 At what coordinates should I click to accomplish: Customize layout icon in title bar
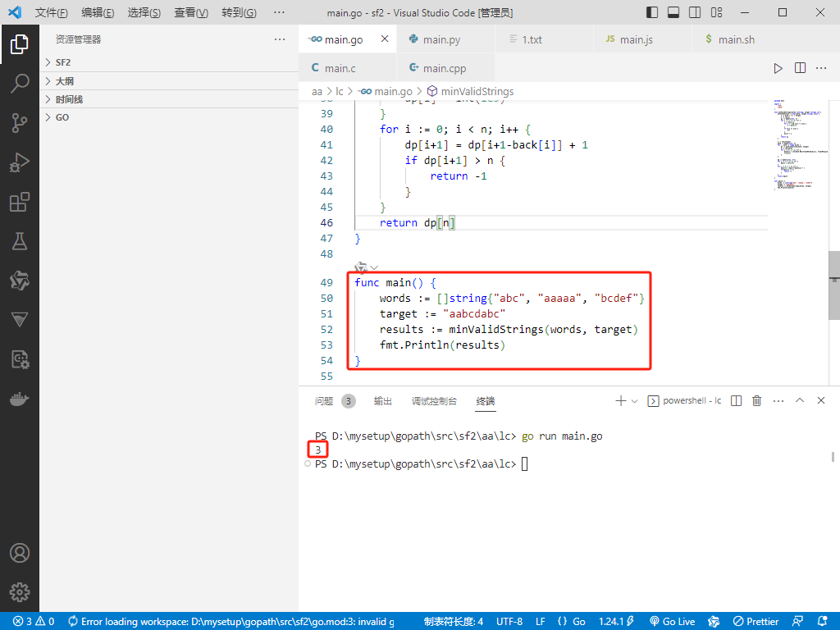(x=716, y=12)
